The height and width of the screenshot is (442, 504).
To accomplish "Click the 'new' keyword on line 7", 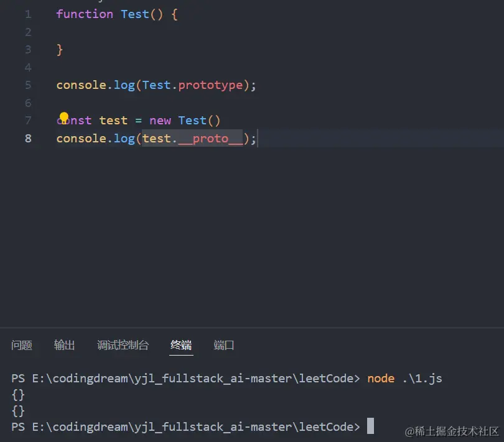I will [x=160, y=121].
